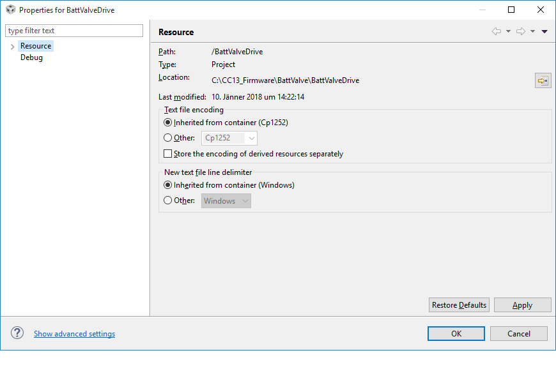Select Other text file encoding radio

pos(168,138)
